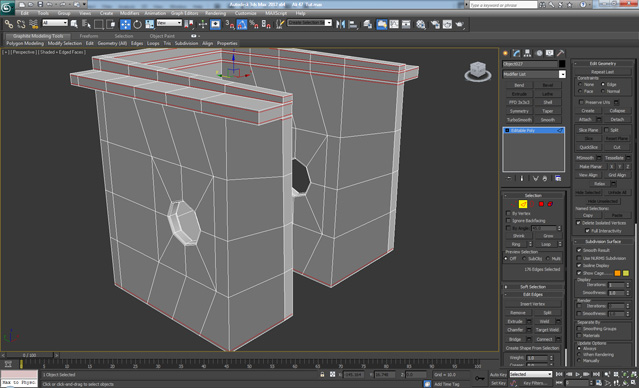Screen dimensions: 639x388
Task: Open the key mode Selected dropdown
Action: tap(531, 374)
